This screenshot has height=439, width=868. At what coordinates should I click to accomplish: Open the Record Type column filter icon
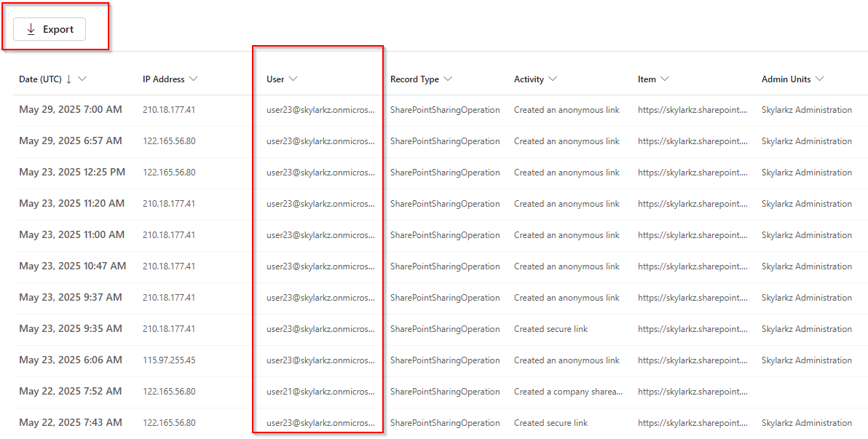[x=449, y=79]
